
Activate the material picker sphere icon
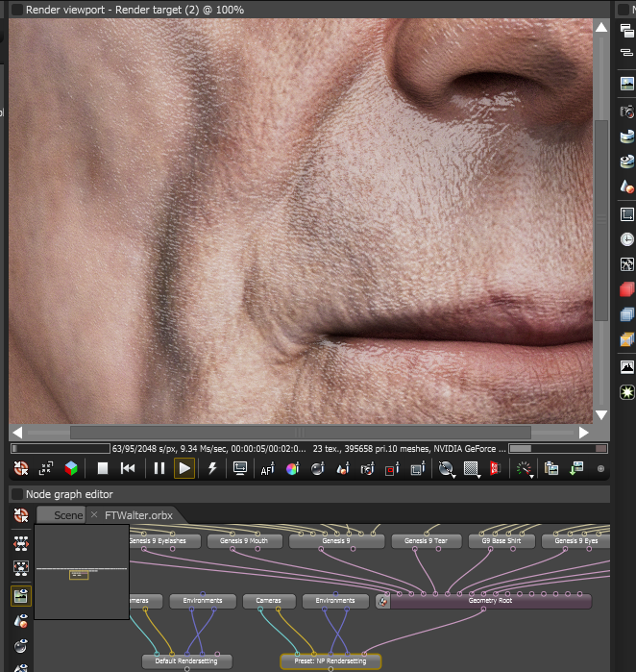[x=318, y=469]
